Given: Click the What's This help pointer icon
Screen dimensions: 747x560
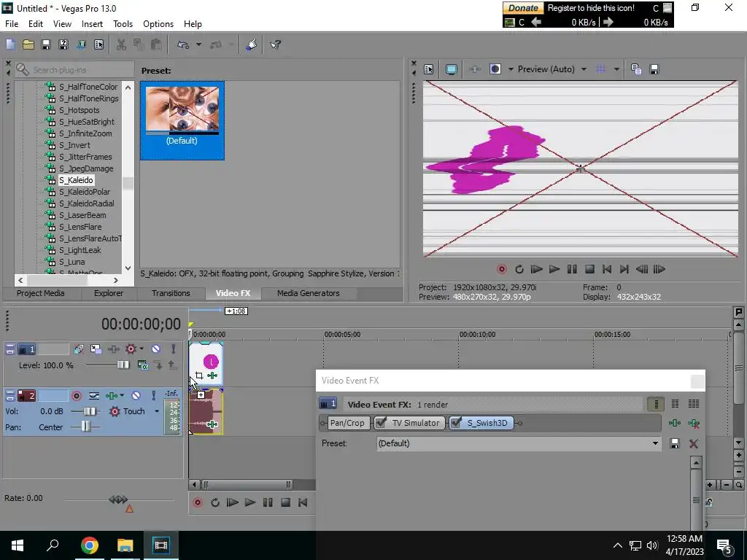Looking at the screenshot, I should (275, 44).
